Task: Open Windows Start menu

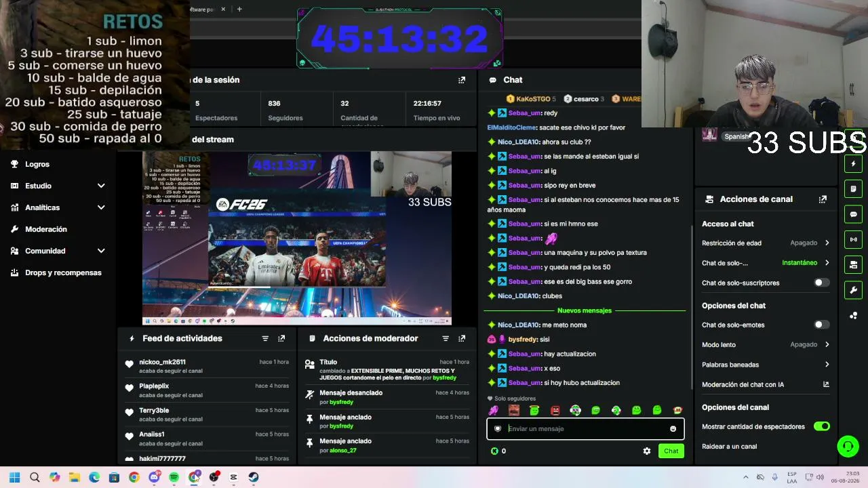Action: (14, 477)
